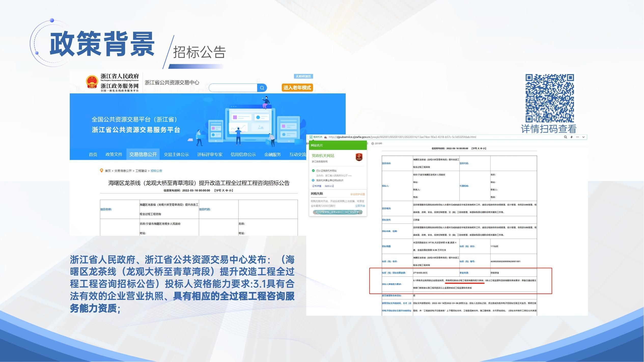Click the lightning speed icon in browser toolbar

point(571,137)
